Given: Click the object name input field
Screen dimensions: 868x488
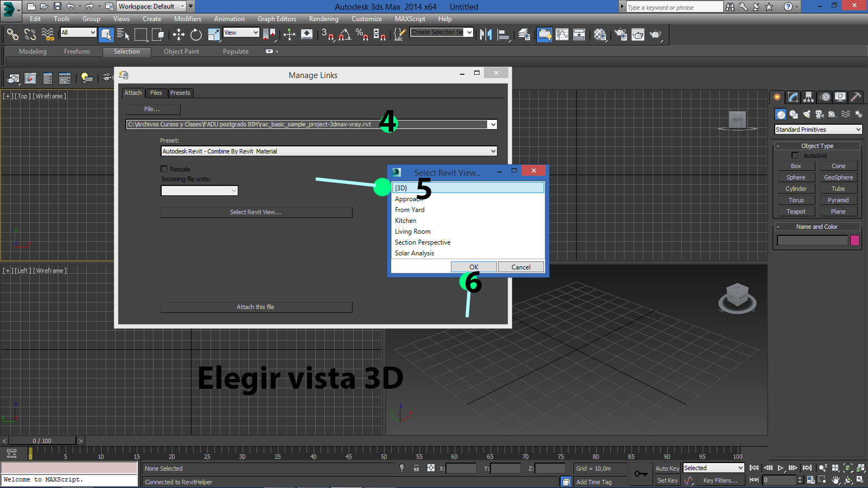Looking at the screenshot, I should 812,240.
